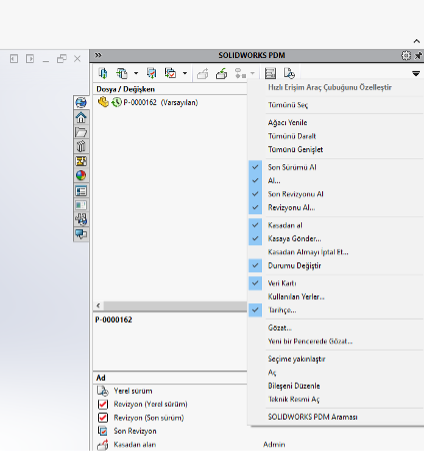Click the hand icon beside P-0000162

[x=103, y=102]
